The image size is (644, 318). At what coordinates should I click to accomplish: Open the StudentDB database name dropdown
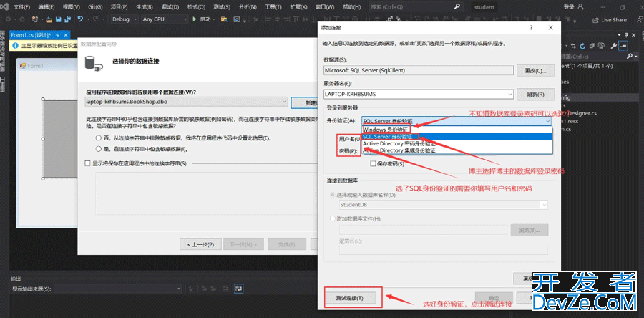tap(545, 204)
